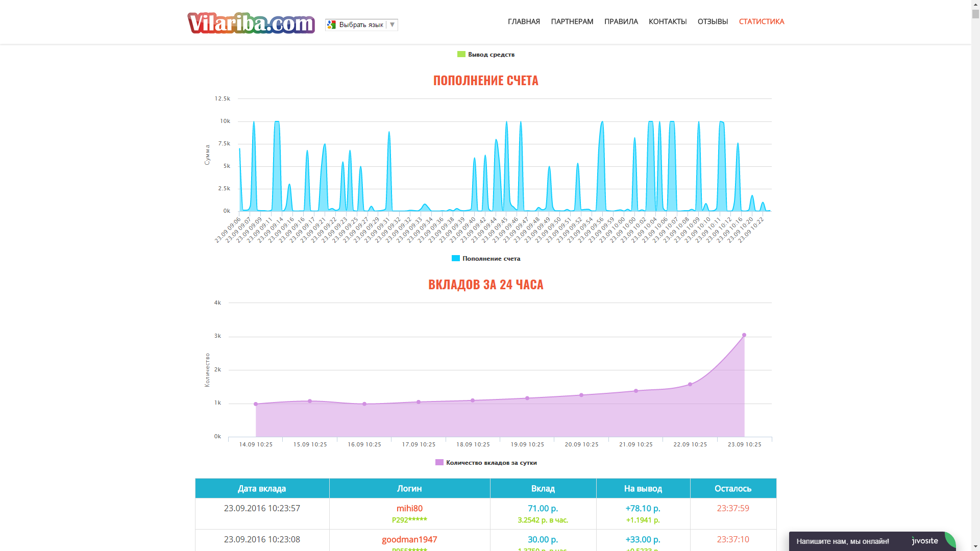This screenshot has height=551, width=980.
Task: Toggle Вывод средств green legend swatch
Action: coord(461,54)
